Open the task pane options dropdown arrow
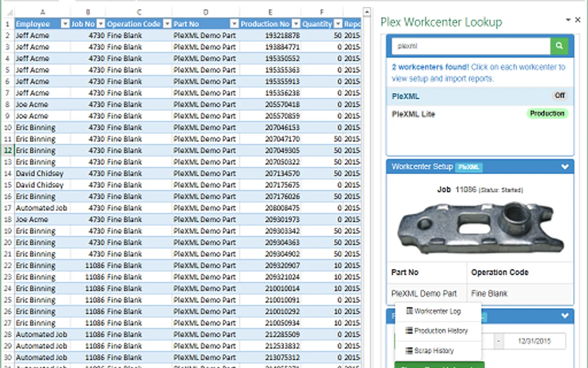Screen dimensions: 588x368 pyautogui.click(x=568, y=20)
